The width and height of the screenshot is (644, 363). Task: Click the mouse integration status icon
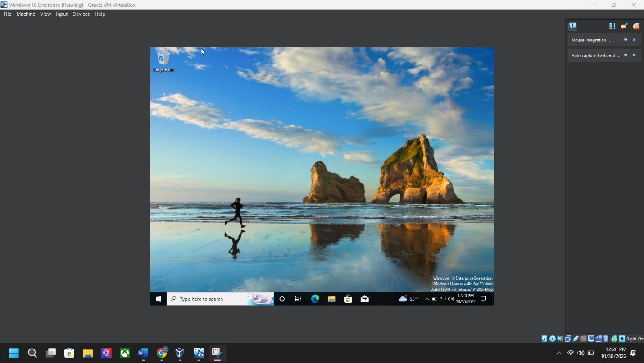tap(614, 339)
